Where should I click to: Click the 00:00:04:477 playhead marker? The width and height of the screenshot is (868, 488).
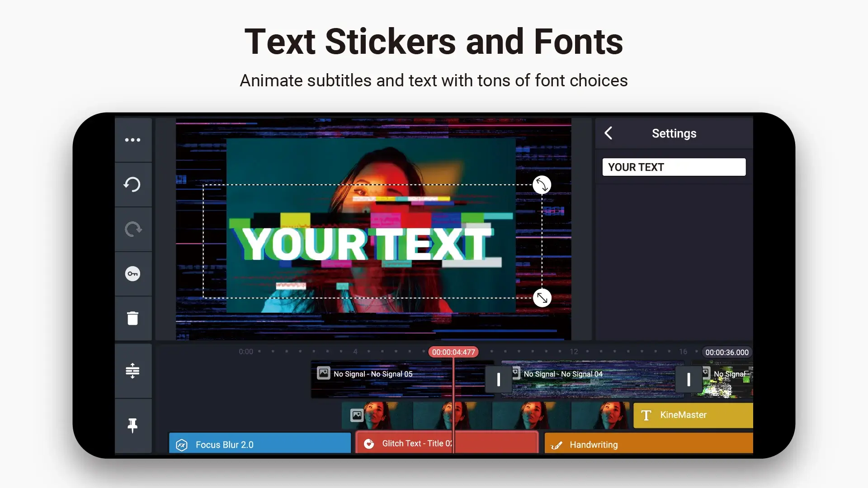coord(453,352)
